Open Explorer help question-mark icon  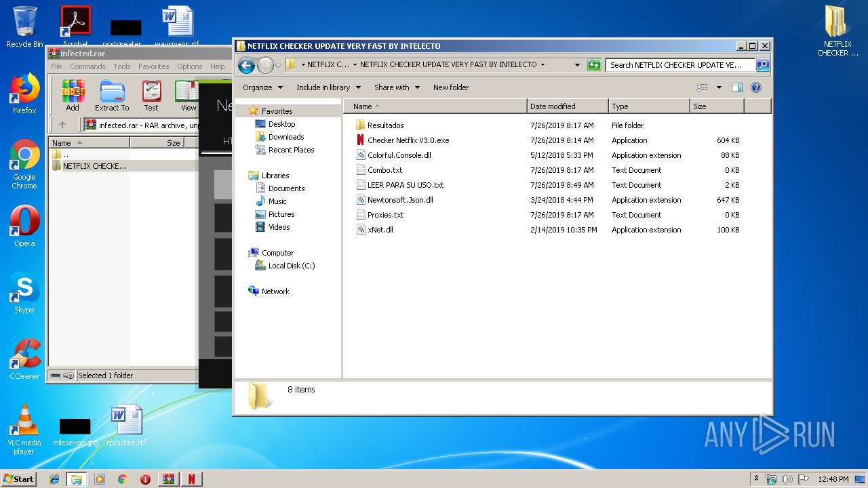pos(756,87)
